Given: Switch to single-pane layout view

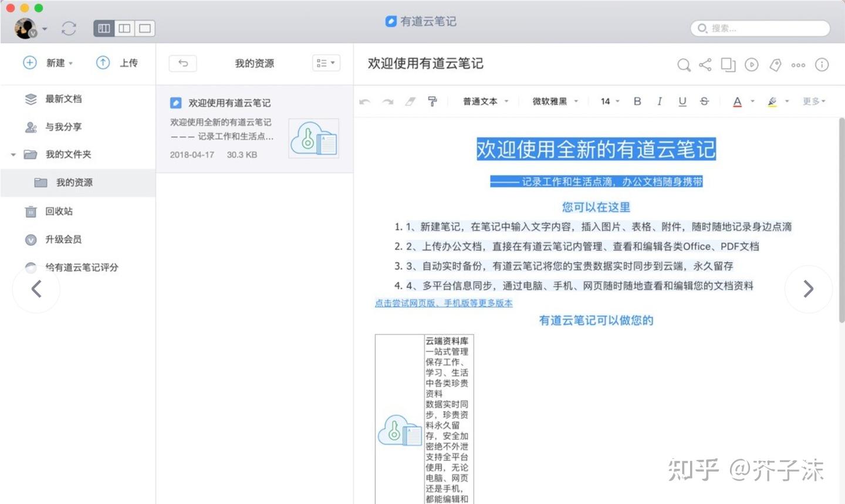Looking at the screenshot, I should 145,28.
